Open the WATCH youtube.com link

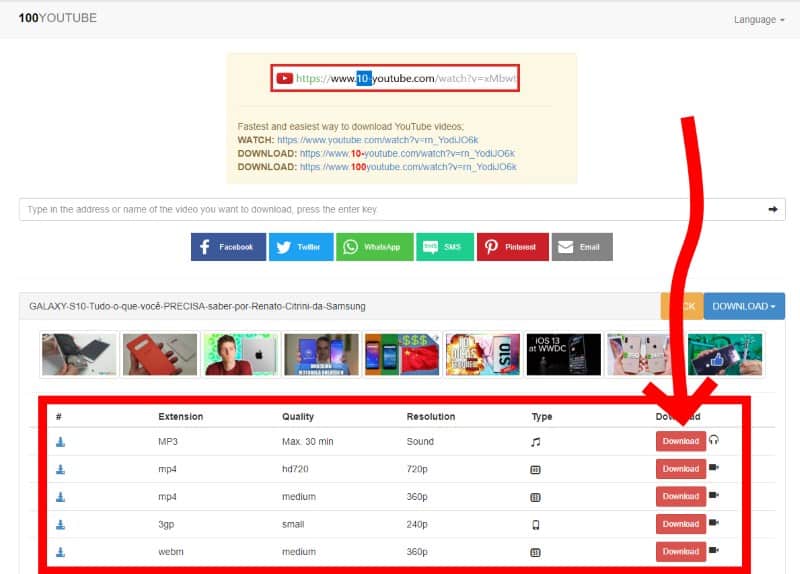pos(378,140)
